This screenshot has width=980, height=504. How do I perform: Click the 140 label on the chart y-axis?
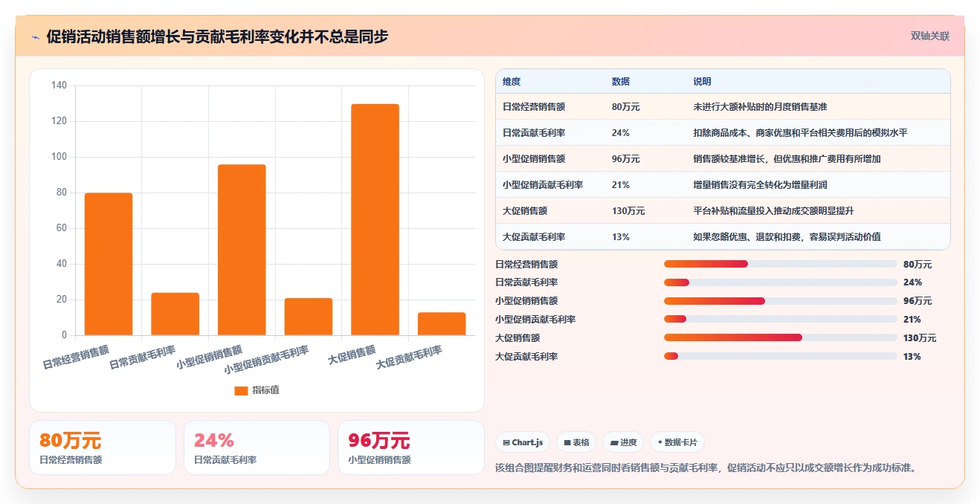click(x=59, y=85)
